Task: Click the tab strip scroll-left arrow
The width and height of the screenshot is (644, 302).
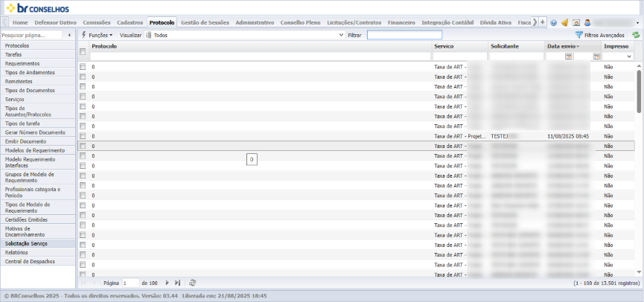Action: coord(5,22)
